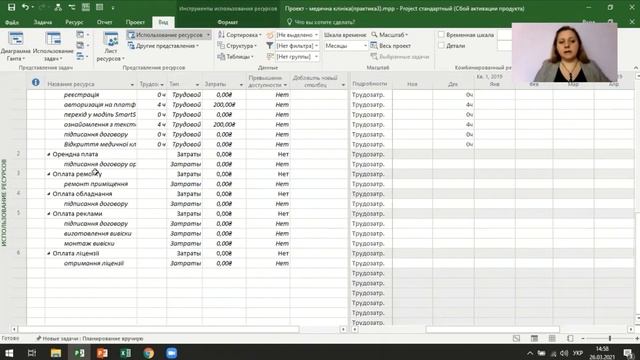Undo the last action in the quick access toolbar
640x360 pixels.
(x=25, y=7)
